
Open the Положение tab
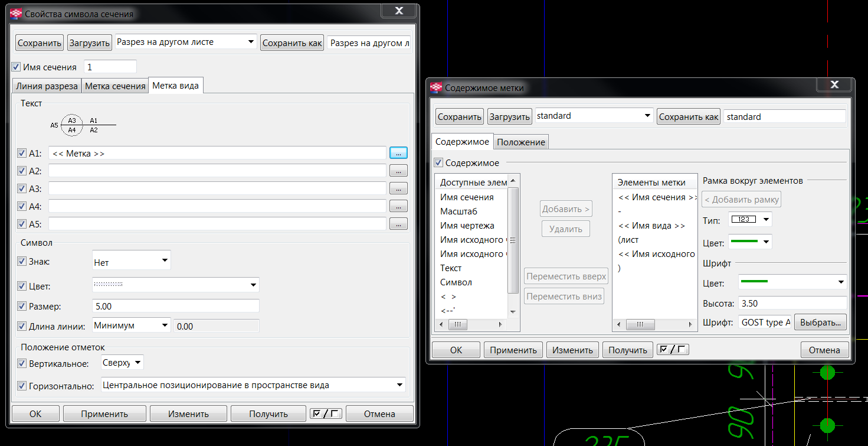click(x=521, y=142)
